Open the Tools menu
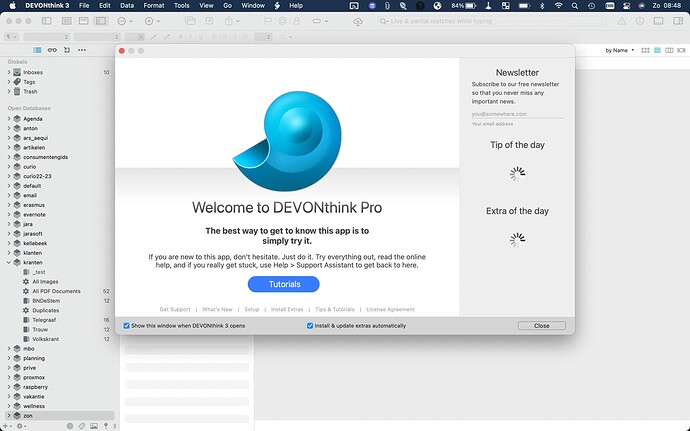Image resolution: width=690 pixels, height=431 pixels. tap(181, 6)
